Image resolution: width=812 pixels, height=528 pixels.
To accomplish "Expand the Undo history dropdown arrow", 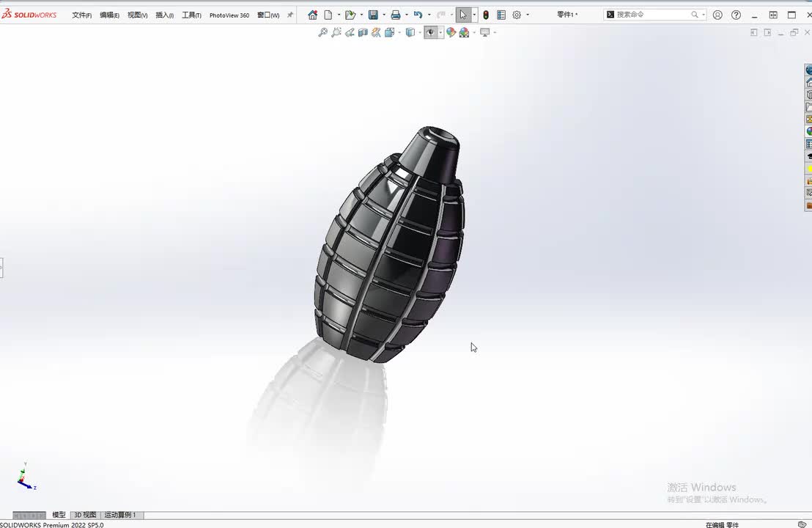I will (429, 15).
